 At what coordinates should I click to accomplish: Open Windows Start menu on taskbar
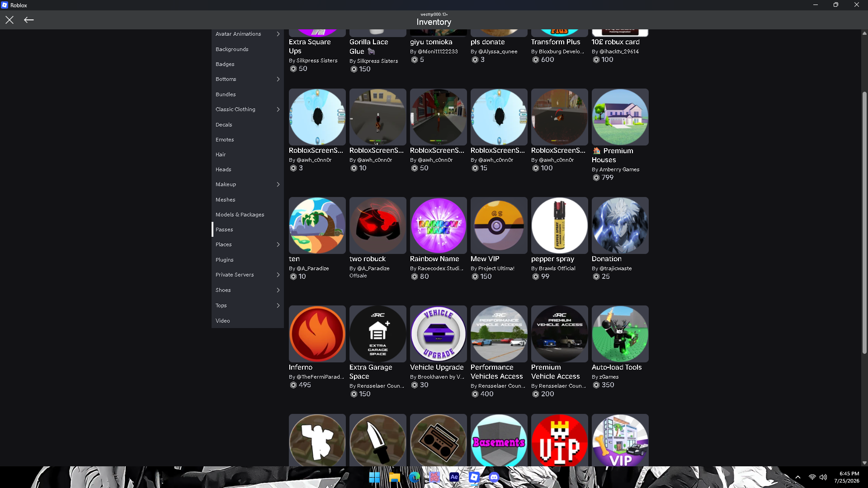(374, 477)
